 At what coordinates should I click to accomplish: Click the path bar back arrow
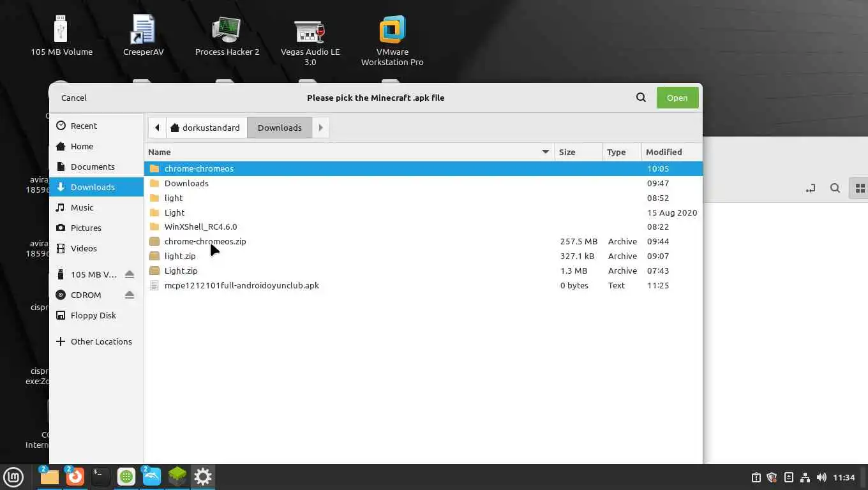click(157, 128)
